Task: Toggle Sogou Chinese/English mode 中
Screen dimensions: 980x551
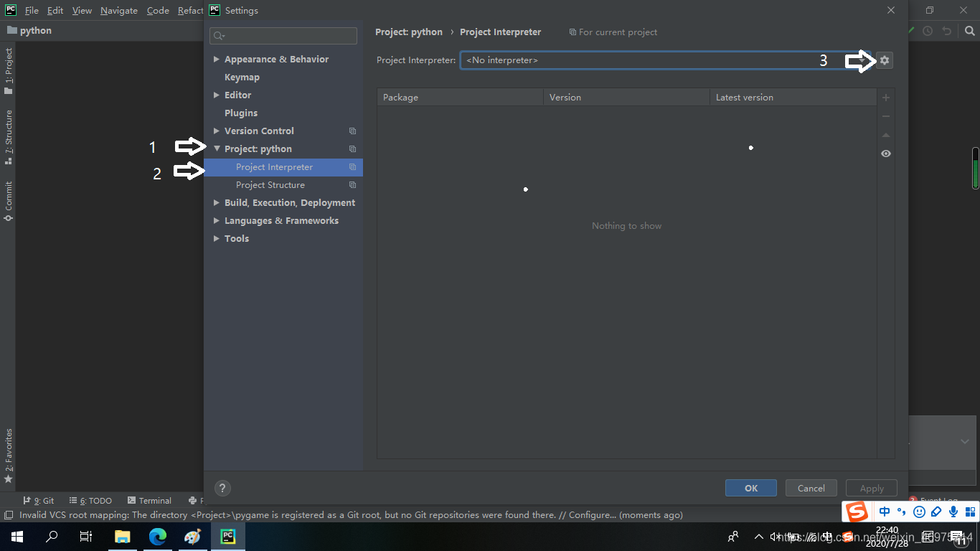Action: [x=885, y=512]
